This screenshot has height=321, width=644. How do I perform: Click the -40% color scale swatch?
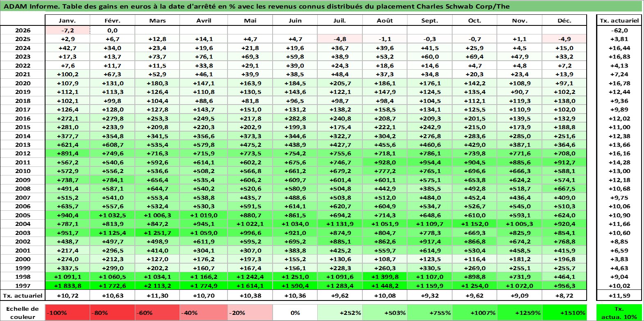[x=204, y=312]
